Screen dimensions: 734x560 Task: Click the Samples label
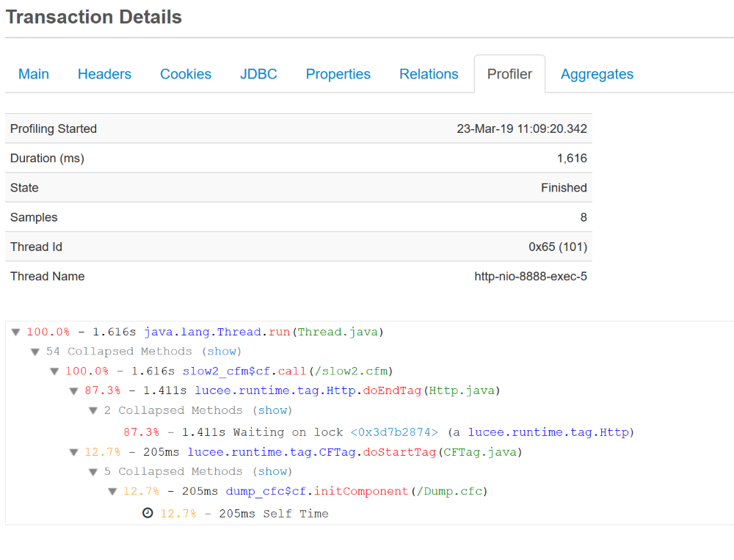(x=34, y=217)
